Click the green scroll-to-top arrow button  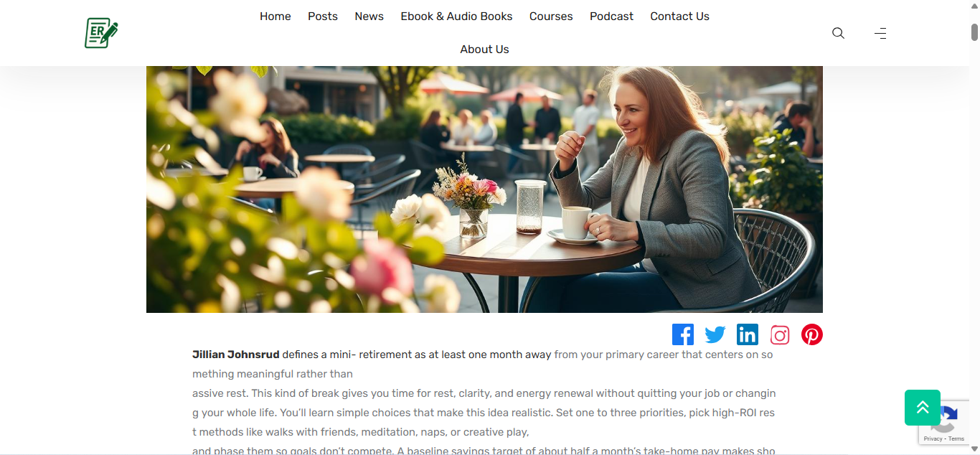(923, 408)
